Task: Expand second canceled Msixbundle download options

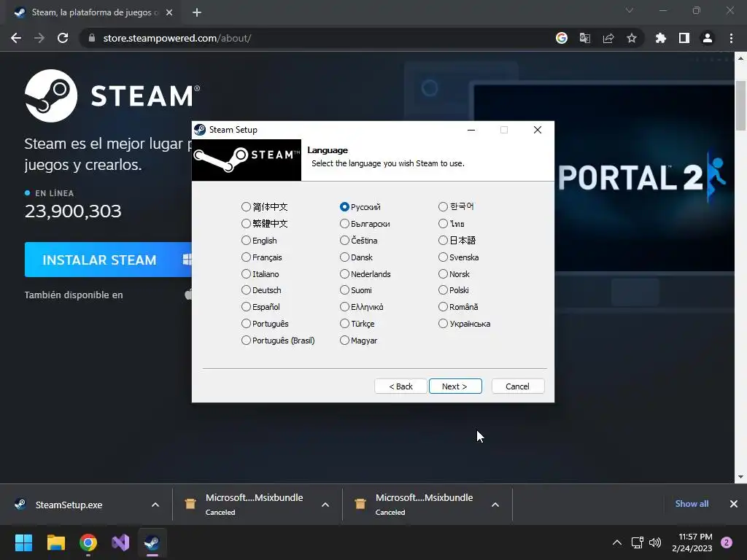Action: click(x=495, y=505)
